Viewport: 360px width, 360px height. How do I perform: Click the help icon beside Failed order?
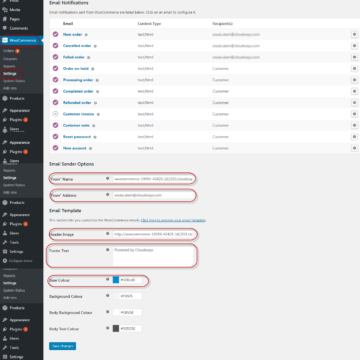(88, 57)
